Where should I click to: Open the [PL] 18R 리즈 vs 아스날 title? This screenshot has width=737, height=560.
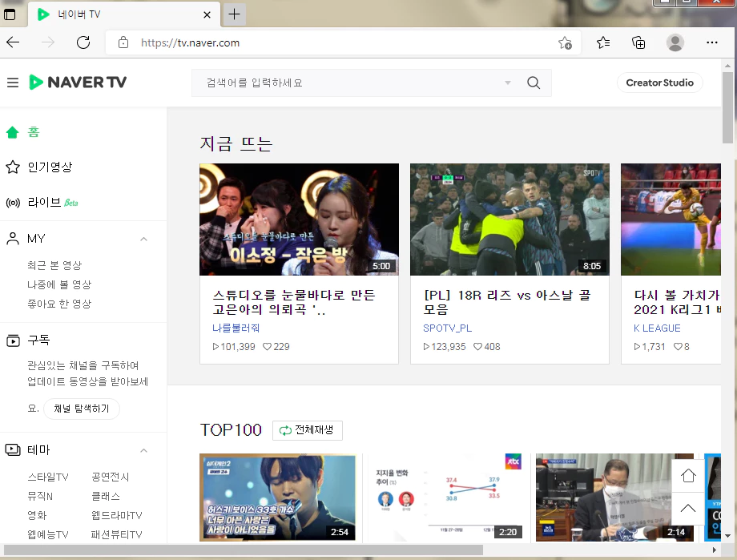coord(506,302)
